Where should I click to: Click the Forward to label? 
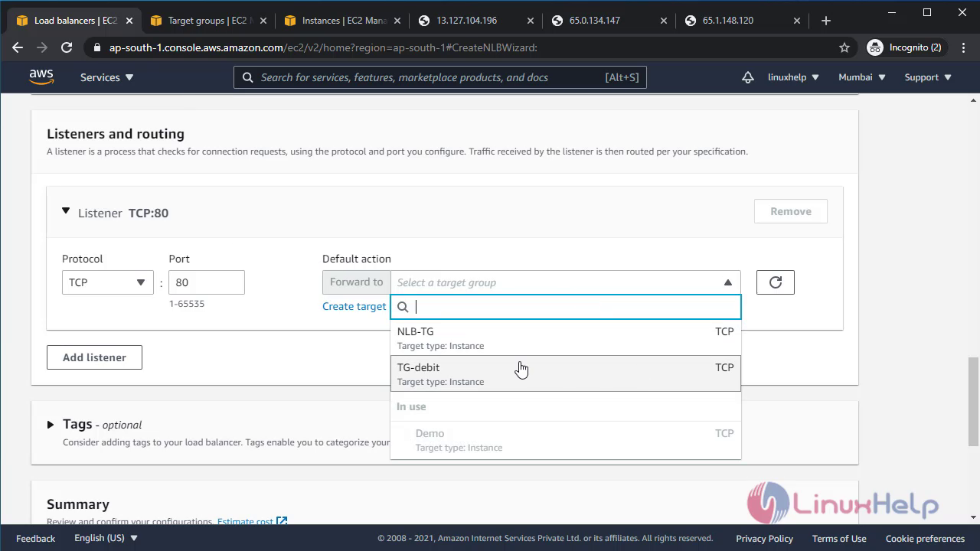[356, 282]
